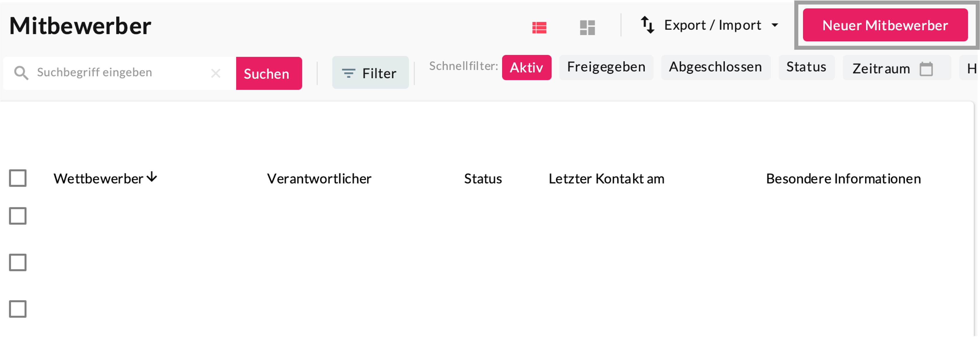Check the second row checkbox
Screen dimensions: 980x337
tap(18, 262)
